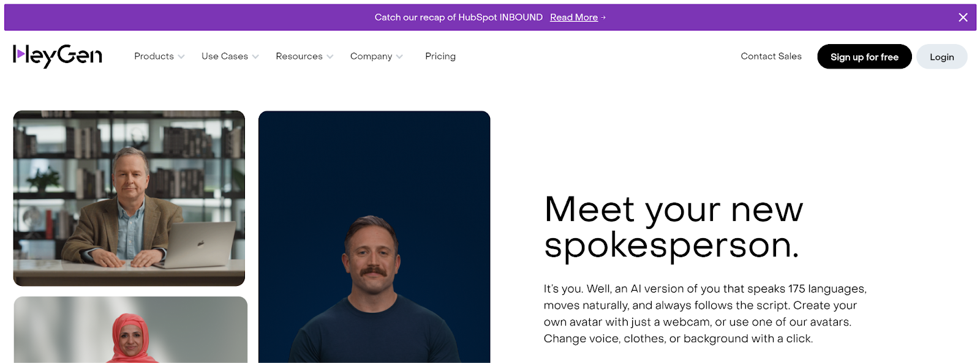The height and width of the screenshot is (363, 980).
Task: Select the mustached man avatar video
Action: click(x=374, y=237)
